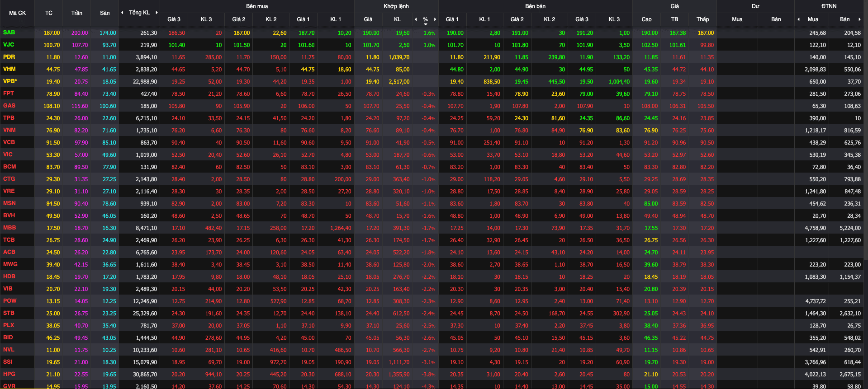Open the SAB ticker symbol
The width and height of the screenshot is (868, 389).
(x=9, y=33)
